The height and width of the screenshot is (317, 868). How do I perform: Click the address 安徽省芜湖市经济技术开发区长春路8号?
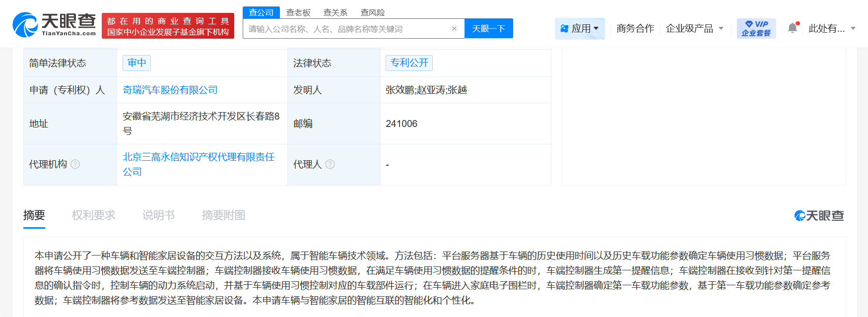(x=201, y=124)
